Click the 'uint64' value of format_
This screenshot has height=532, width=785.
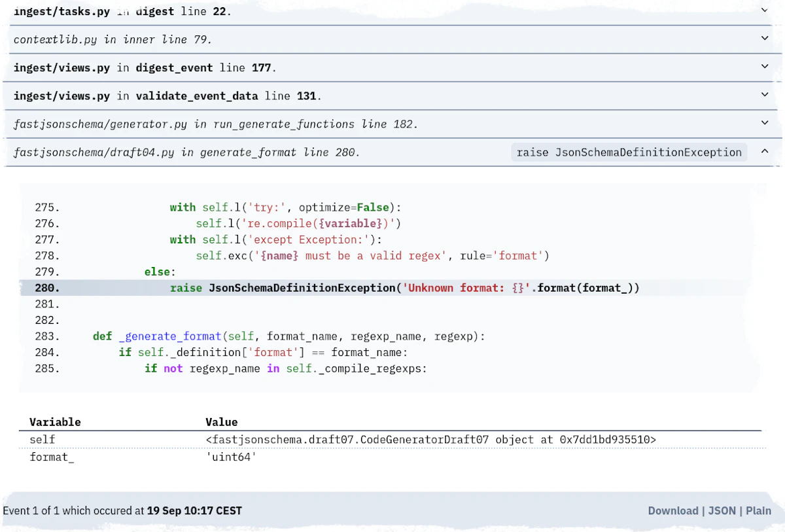point(231,457)
